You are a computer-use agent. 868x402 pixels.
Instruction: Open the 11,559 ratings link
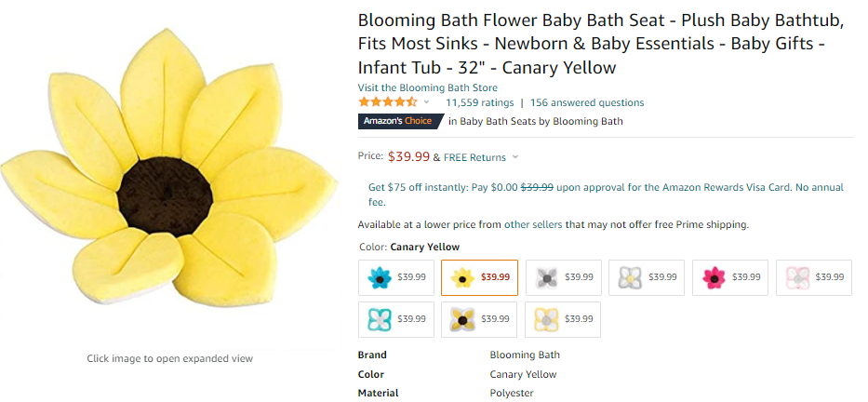[x=479, y=102]
